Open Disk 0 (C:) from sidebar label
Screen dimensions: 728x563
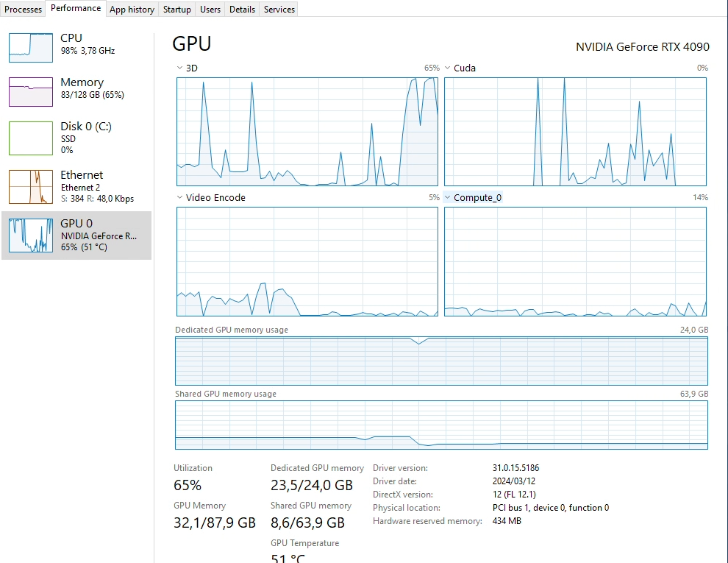pyautogui.click(x=86, y=127)
